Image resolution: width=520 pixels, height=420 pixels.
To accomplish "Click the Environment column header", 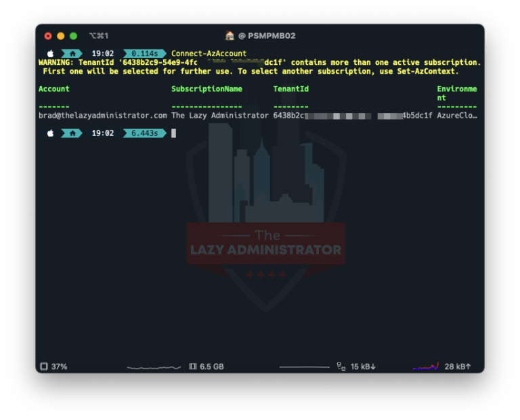I will (457, 93).
